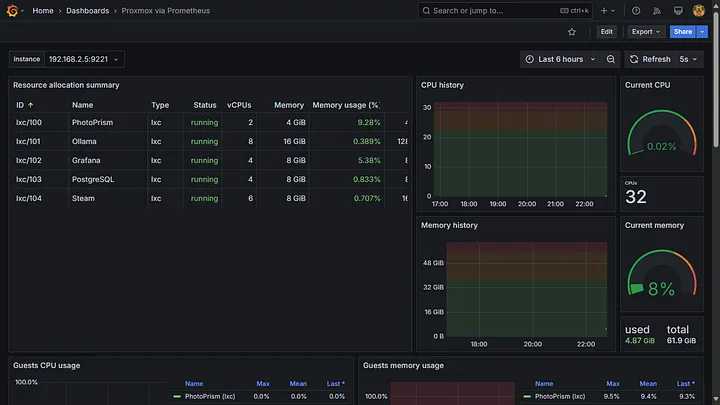Go to Home breadcrumb
Screen dimensions: 720x405
click(x=43, y=11)
